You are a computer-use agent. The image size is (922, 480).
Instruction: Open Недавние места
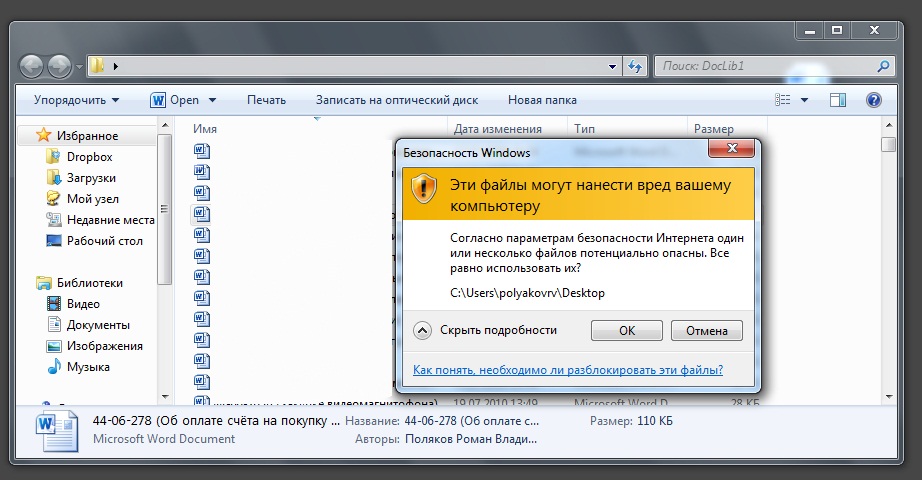click(x=111, y=220)
